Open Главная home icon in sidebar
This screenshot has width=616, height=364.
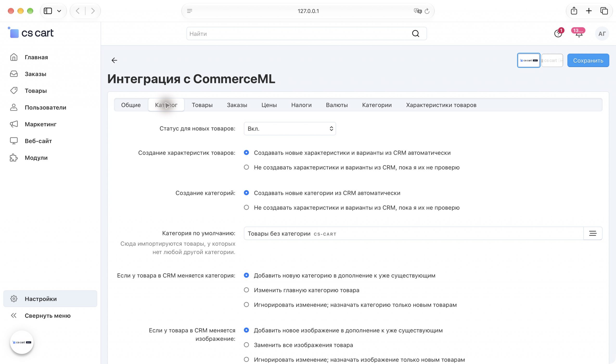[14, 57]
